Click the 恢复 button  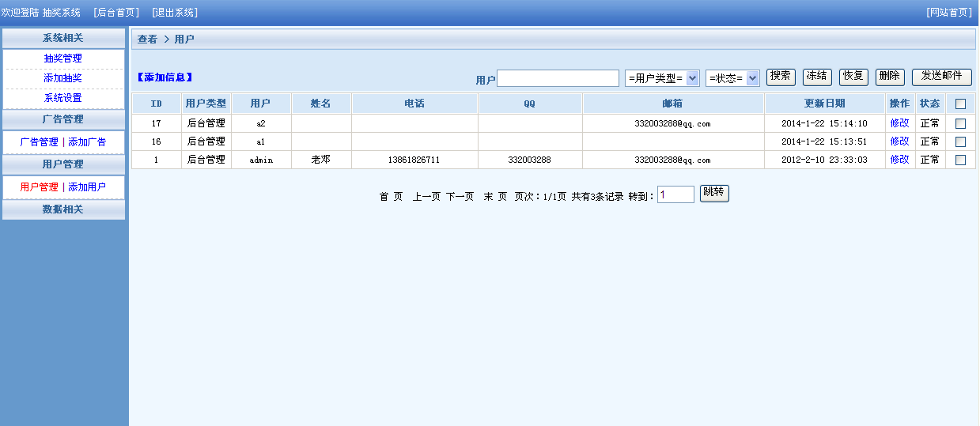[x=853, y=77]
